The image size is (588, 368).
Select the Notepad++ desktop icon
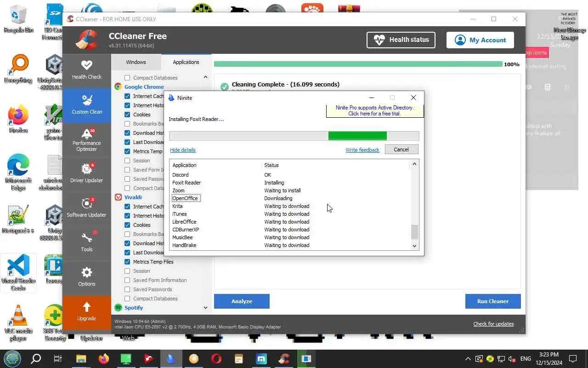[x=18, y=219]
